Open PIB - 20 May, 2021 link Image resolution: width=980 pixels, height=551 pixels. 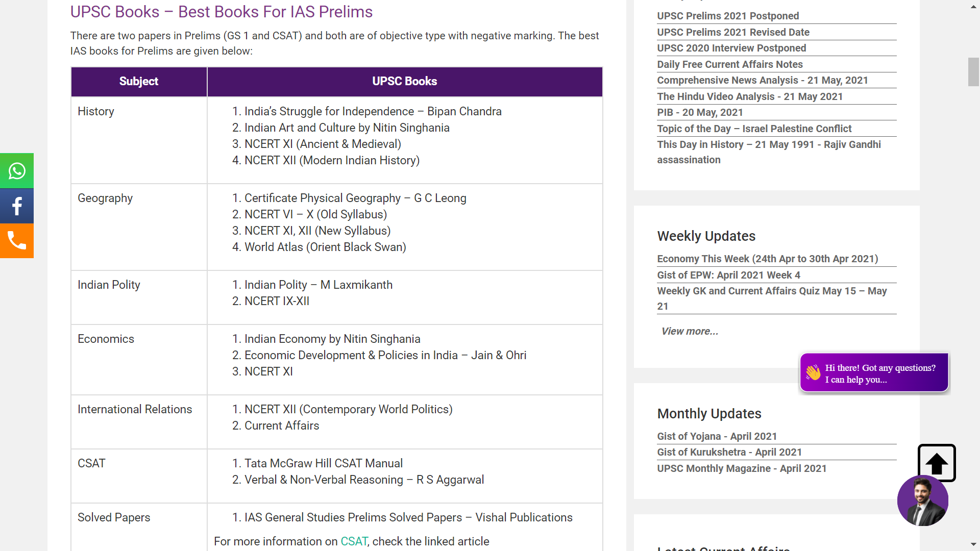click(x=700, y=112)
